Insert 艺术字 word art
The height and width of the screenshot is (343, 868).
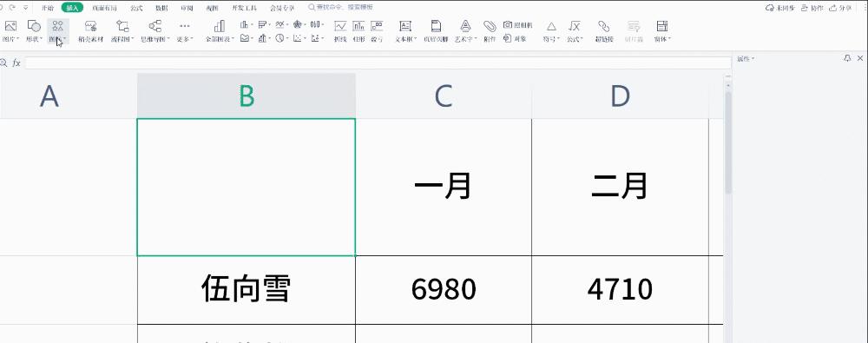click(465, 31)
